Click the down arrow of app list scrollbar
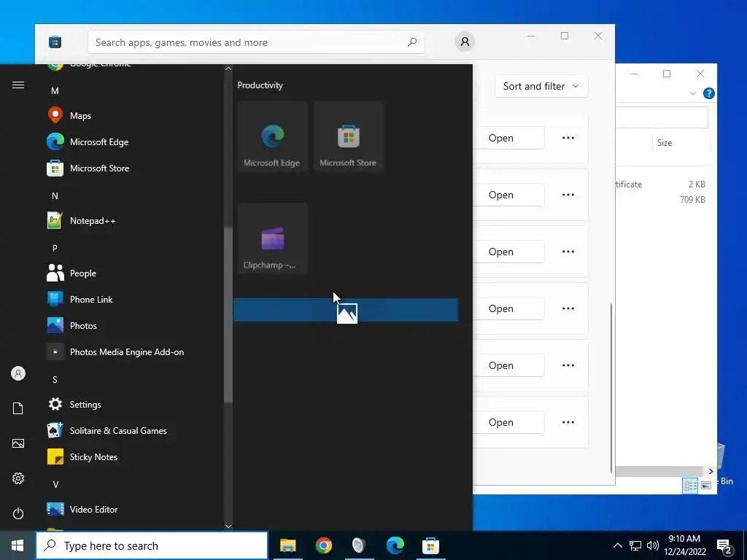 pos(228,526)
